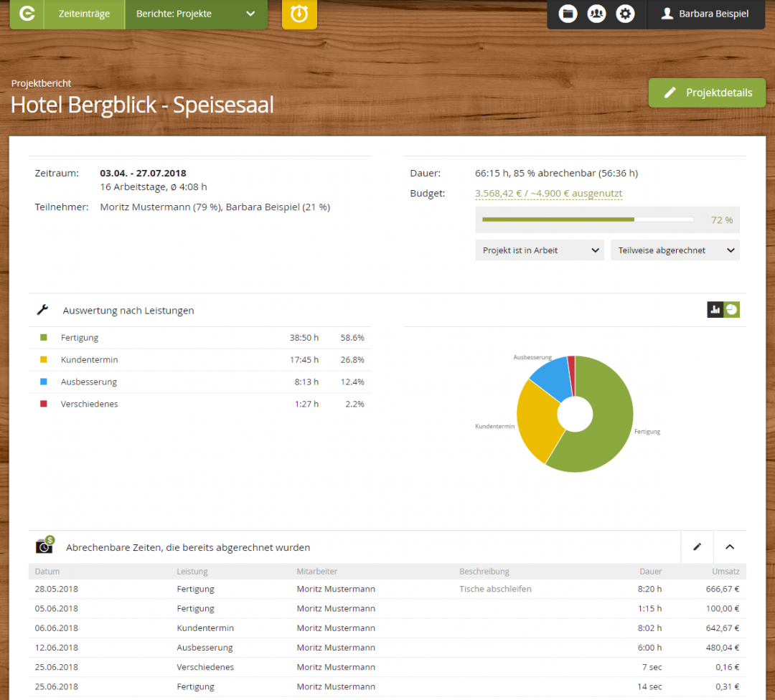Click the wrench icon next to Auswertung nach Leistungen
The height and width of the screenshot is (700, 775).
[x=42, y=309]
